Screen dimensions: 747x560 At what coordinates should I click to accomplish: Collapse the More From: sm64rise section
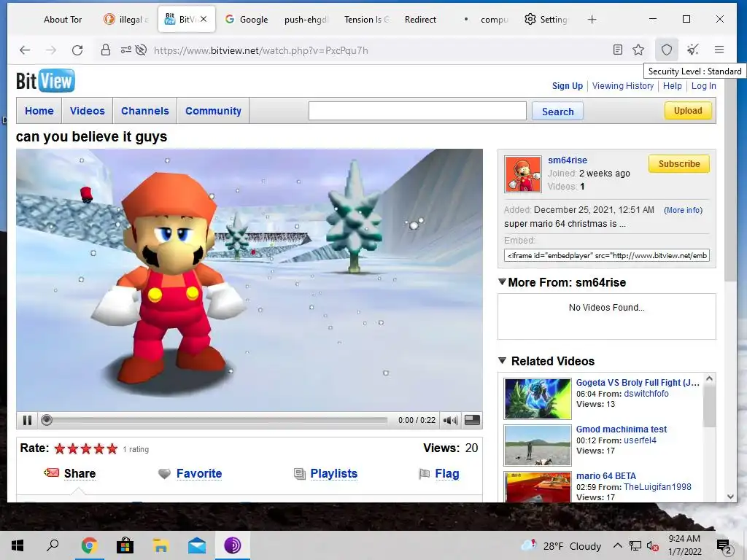502,282
